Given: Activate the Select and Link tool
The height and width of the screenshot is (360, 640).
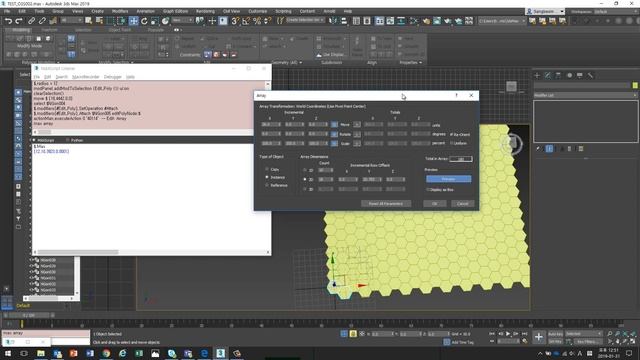Looking at the screenshot, I should [31, 20].
